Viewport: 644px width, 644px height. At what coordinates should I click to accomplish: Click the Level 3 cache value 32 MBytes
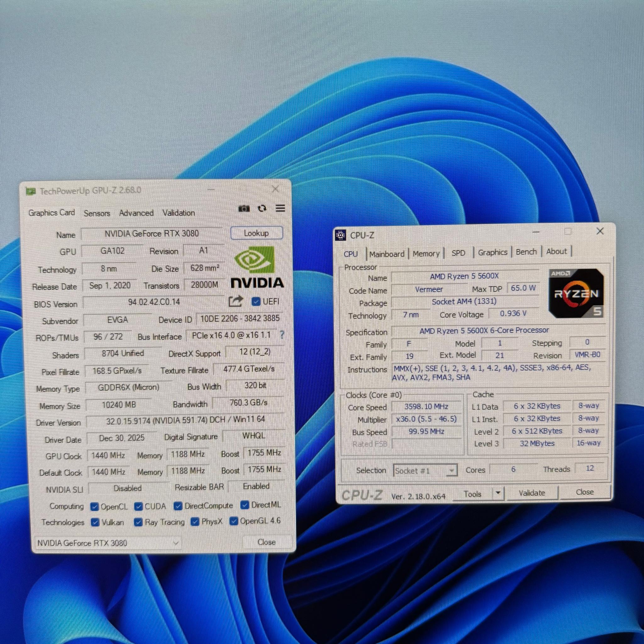click(x=537, y=443)
